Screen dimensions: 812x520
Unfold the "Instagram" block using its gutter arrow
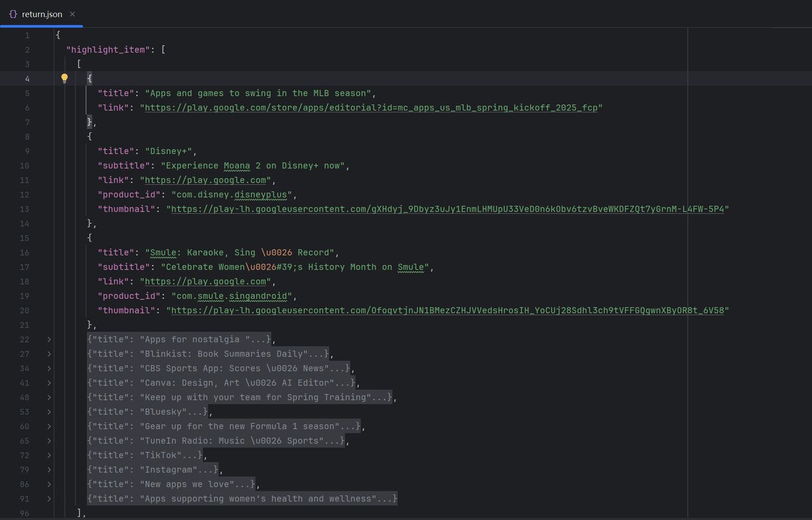tap(49, 470)
